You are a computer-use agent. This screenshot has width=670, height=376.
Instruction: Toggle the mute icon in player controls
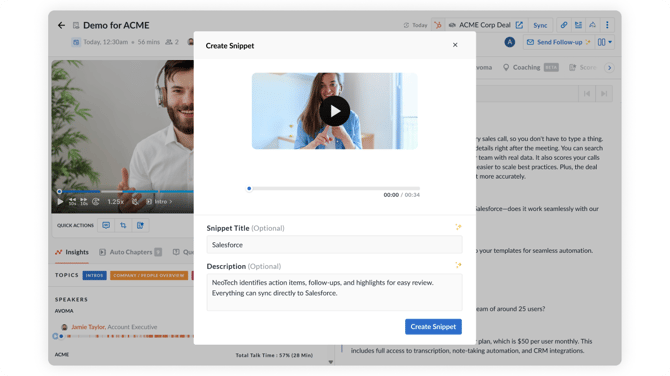[x=135, y=201]
